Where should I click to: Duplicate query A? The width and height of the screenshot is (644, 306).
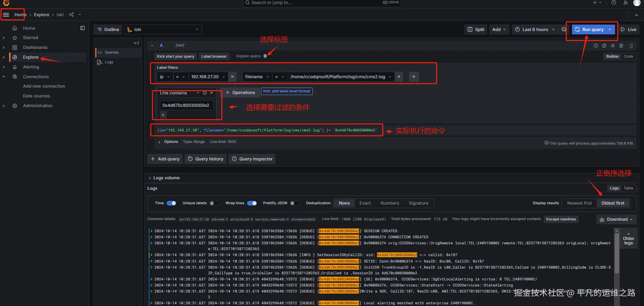(604, 46)
